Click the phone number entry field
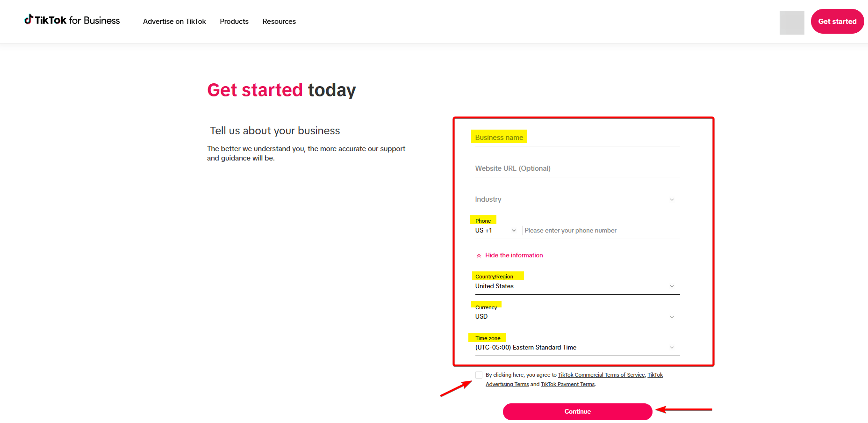Image resolution: width=868 pixels, height=423 pixels. (x=584, y=230)
